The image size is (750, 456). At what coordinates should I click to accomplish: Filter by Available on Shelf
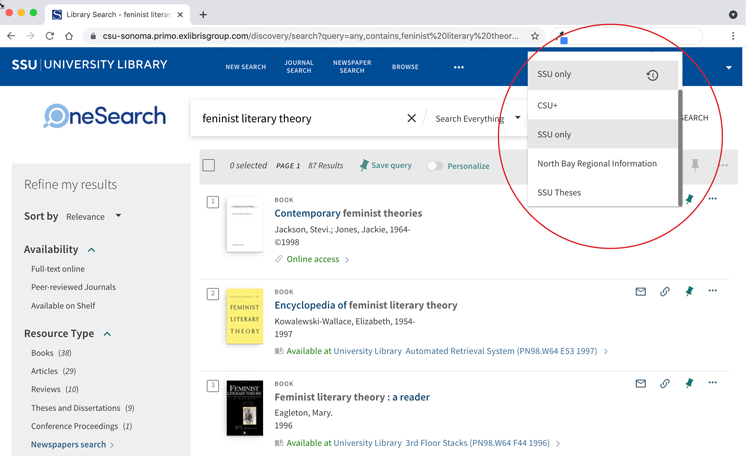[63, 306]
